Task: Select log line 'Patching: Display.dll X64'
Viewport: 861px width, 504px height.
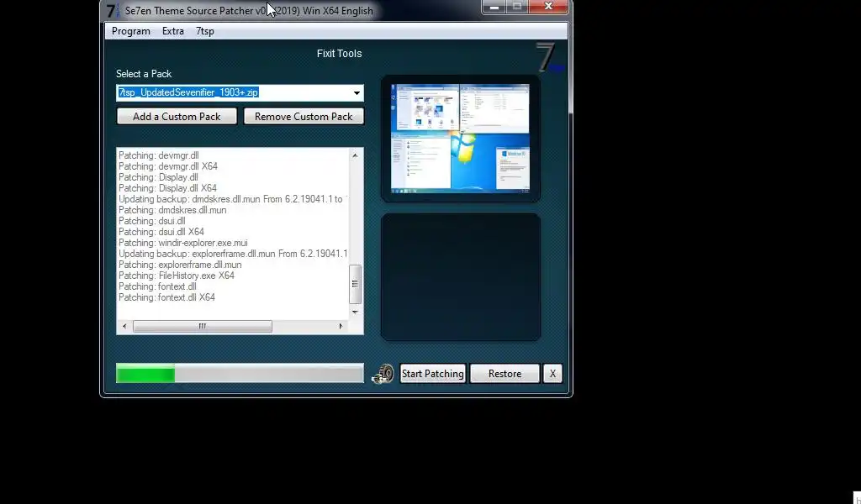Action: (167, 188)
